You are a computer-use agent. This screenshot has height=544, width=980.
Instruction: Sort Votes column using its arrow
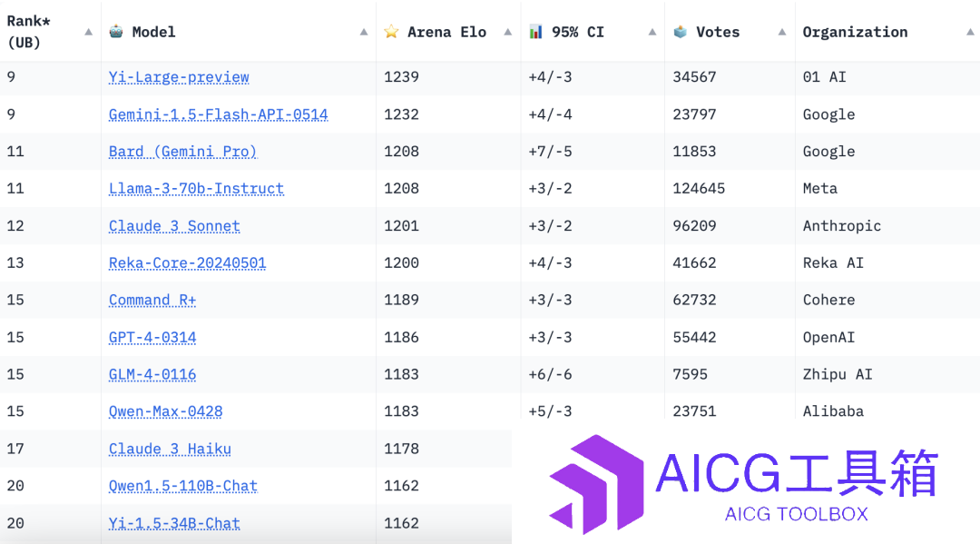pos(782,32)
